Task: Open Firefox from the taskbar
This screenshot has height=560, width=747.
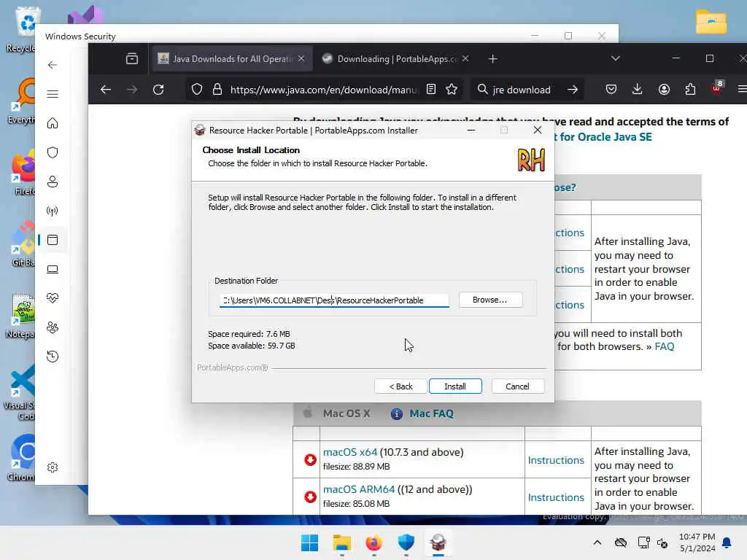Action: 374,542
